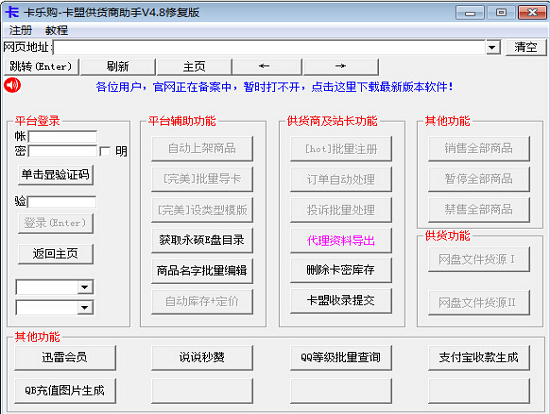550x414 pixels.
Task: Click the blue 卡 app title icon
Action: tap(12, 12)
